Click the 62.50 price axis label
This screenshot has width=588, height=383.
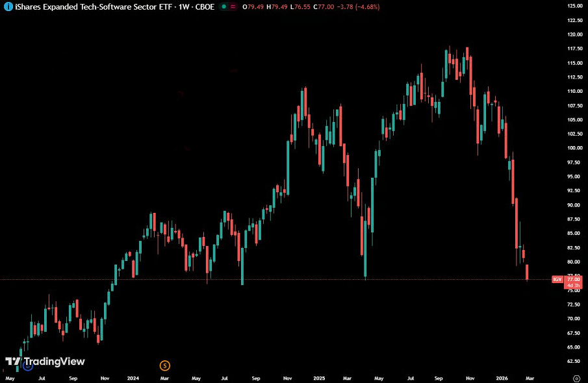(575, 362)
